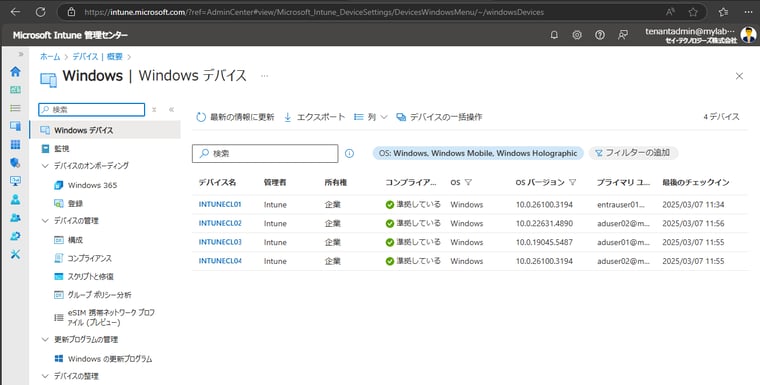The width and height of the screenshot is (760, 385).
Task: Focus the device list search field
Action: tap(265, 153)
